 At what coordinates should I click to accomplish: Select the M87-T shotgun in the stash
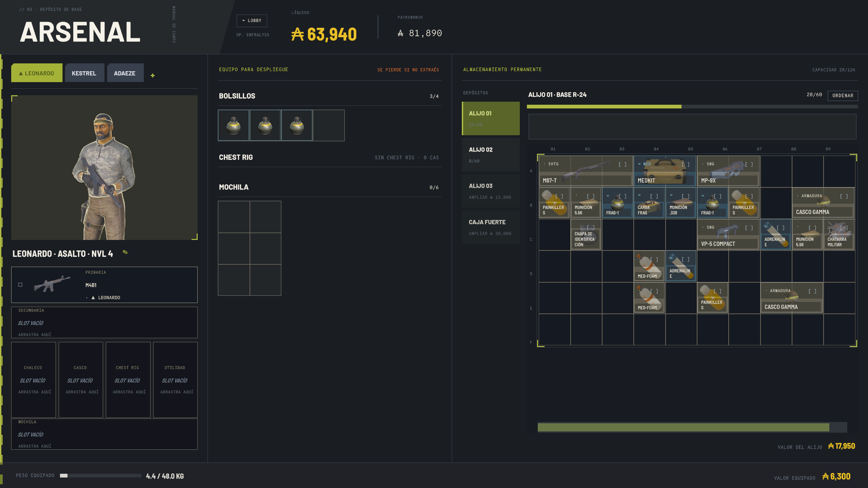[586, 171]
